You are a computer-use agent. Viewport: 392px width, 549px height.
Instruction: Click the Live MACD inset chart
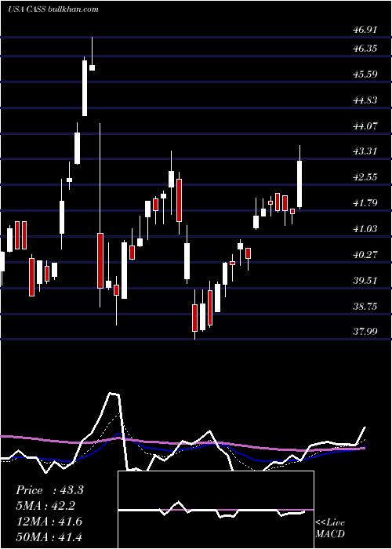coord(216,510)
